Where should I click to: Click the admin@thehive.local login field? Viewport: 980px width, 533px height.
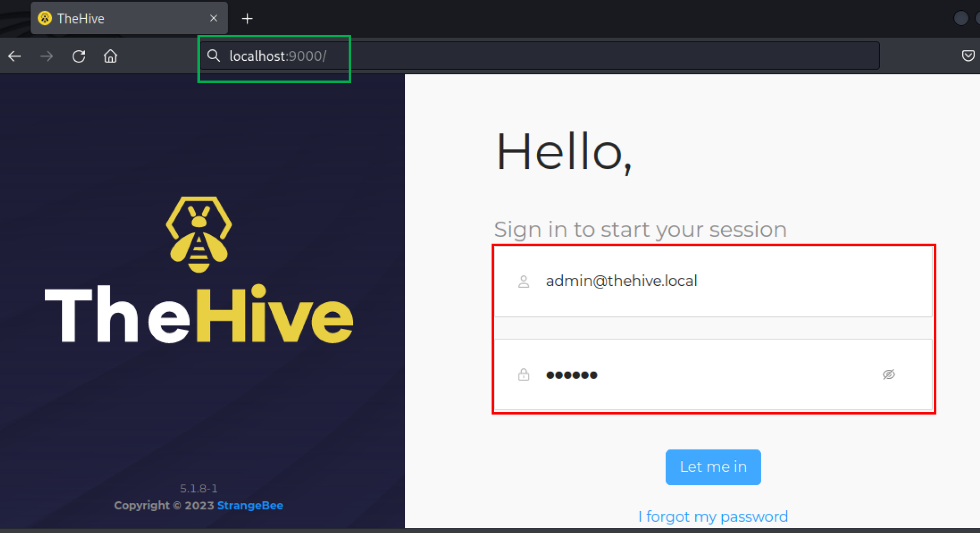click(713, 281)
